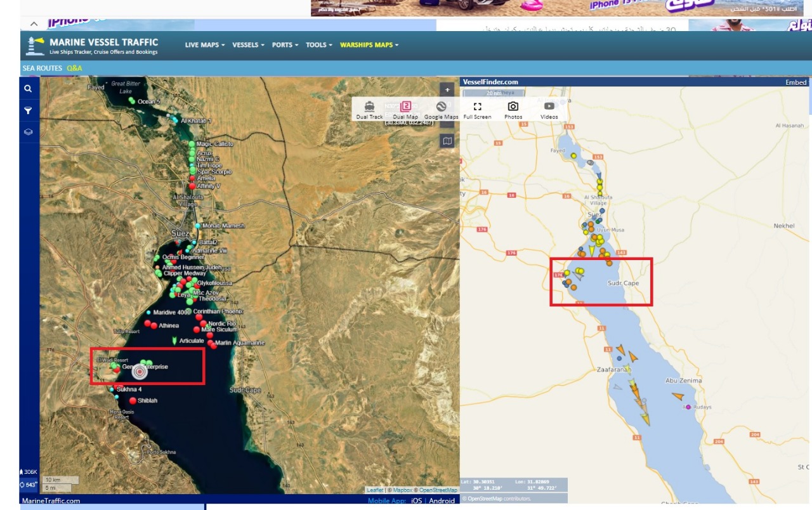Open the Sea Routes tab
The width and height of the screenshot is (812, 510).
43,68
